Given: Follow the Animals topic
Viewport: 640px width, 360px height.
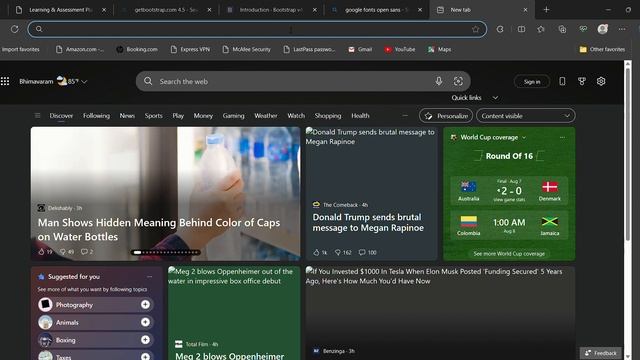Looking at the screenshot, I should (x=145, y=322).
